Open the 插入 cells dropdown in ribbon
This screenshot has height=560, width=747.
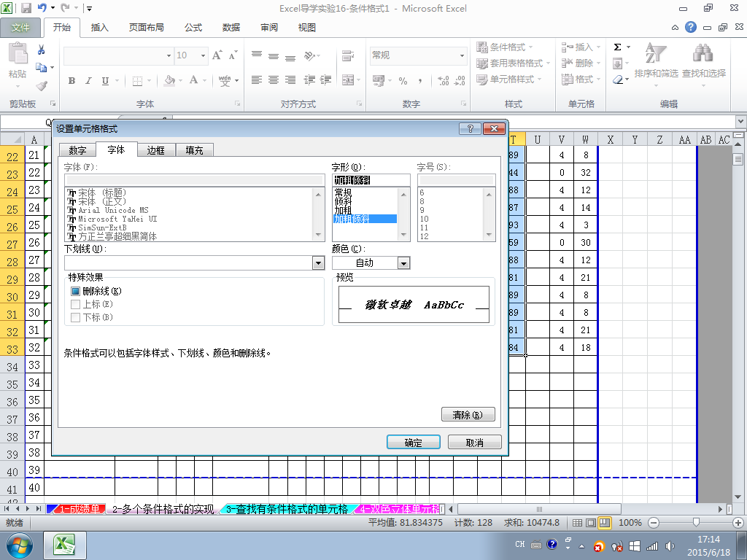click(x=581, y=47)
